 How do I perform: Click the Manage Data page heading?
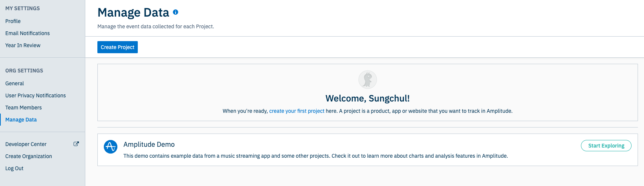click(x=133, y=12)
